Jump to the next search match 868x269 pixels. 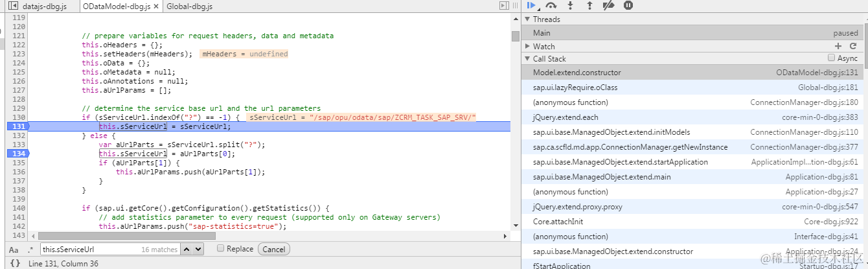click(x=198, y=249)
